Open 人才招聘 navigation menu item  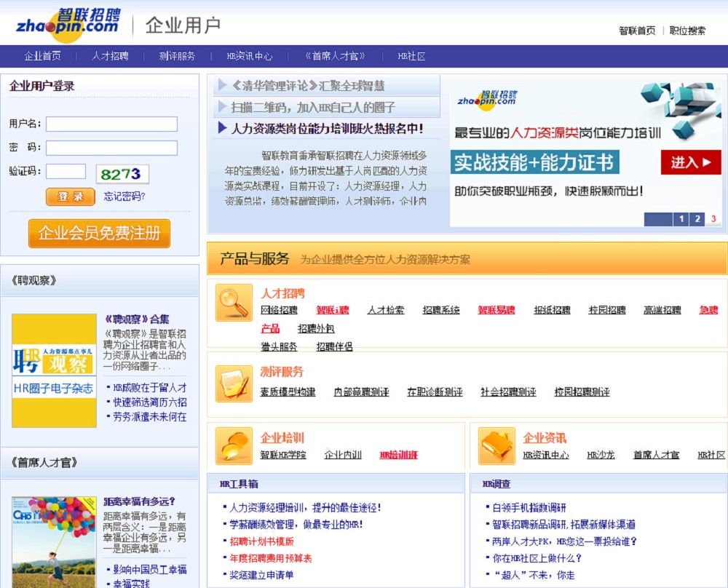[110, 56]
